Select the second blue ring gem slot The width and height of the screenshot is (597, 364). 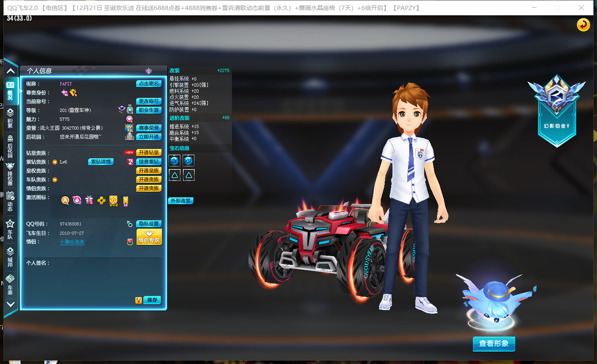[189, 161]
